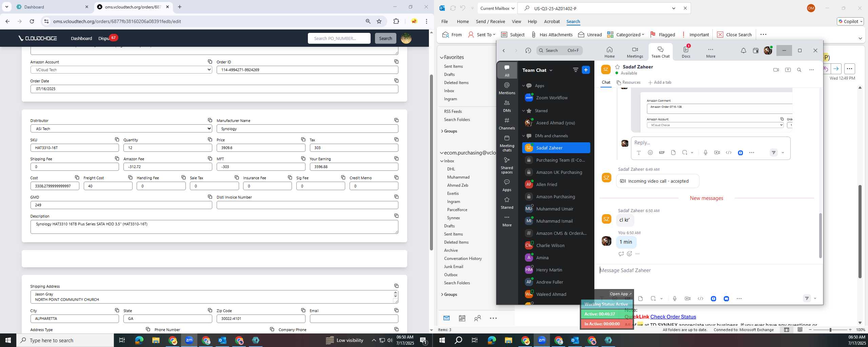Copy the Description field value
This screenshot has height=347, width=868.
pyautogui.click(x=396, y=216)
